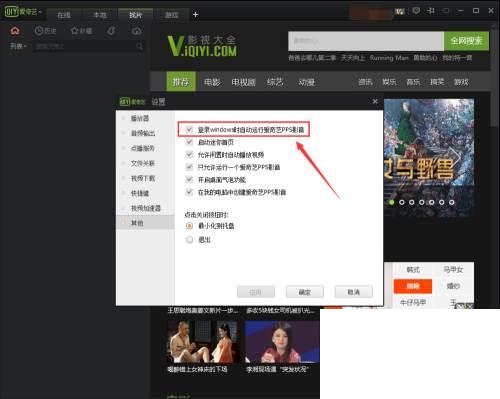The image size is (500, 399).
Task: Uncheck the auto-run at Windows login checkbox
Action: point(189,130)
